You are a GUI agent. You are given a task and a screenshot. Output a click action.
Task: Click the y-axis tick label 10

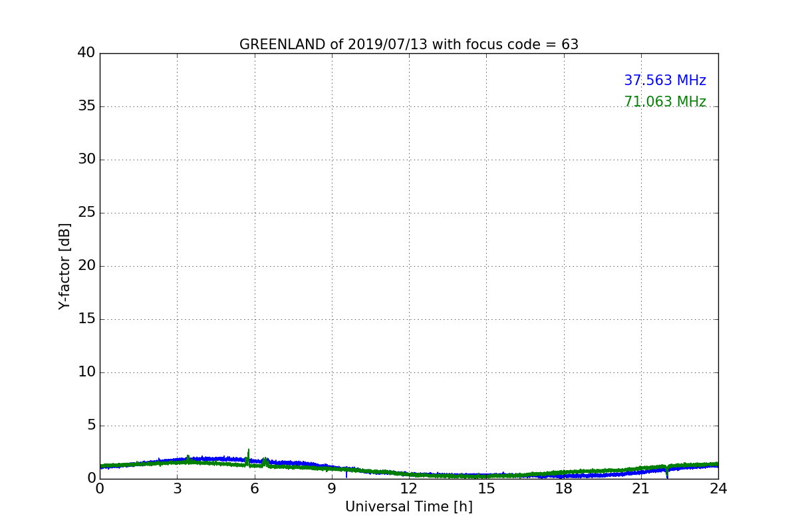point(86,372)
